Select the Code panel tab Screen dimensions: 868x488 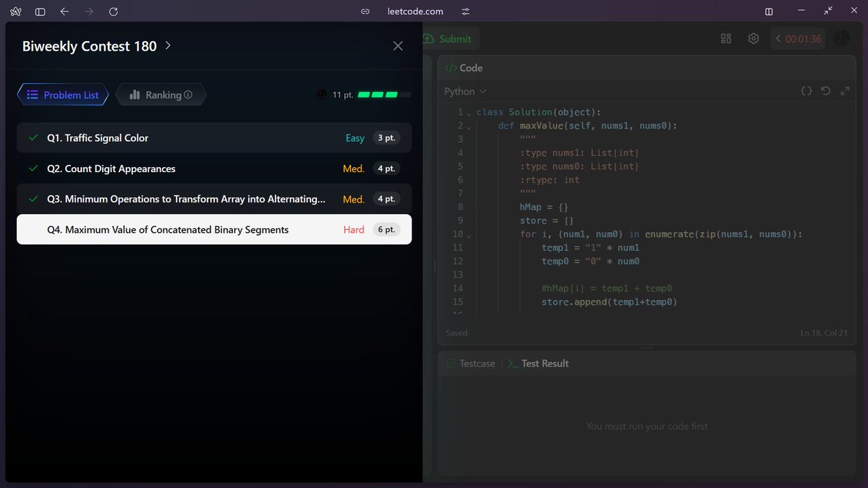coord(463,68)
